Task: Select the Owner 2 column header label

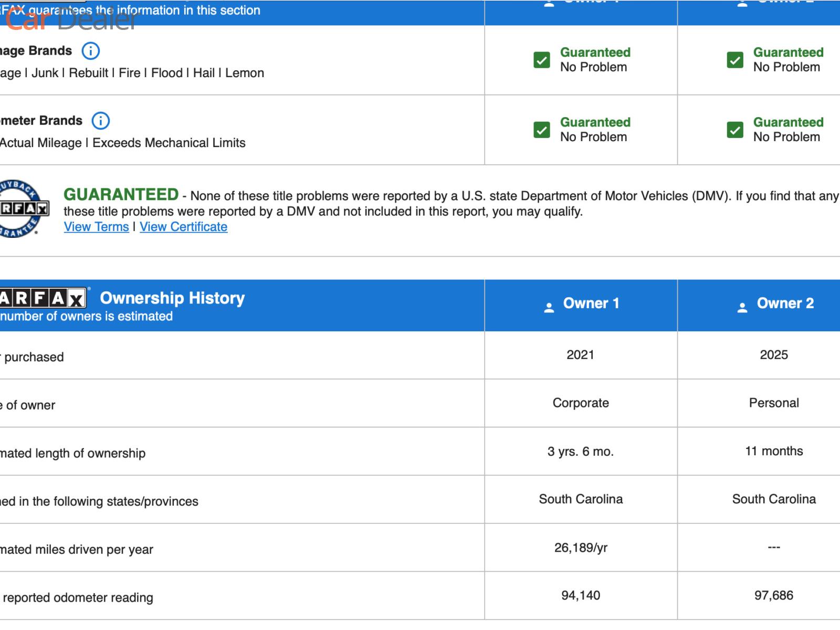Action: click(785, 303)
